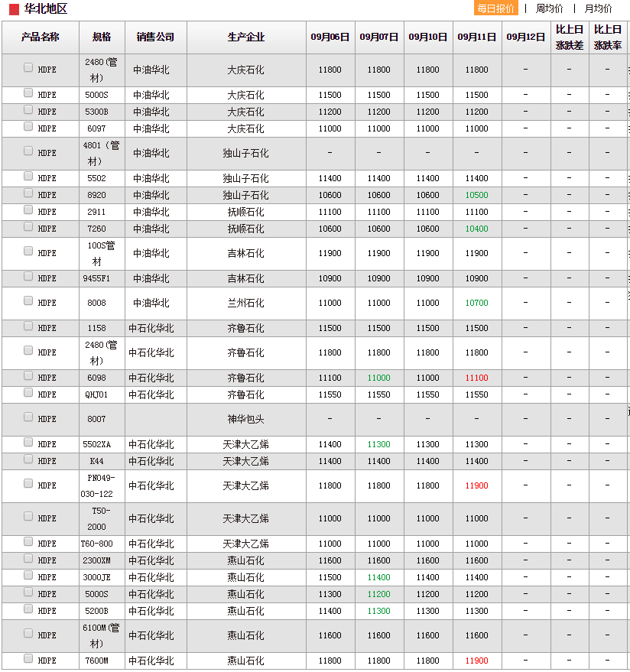630x672 pixels.
Task: Click 兰州石化 producer cell
Action: point(246,303)
